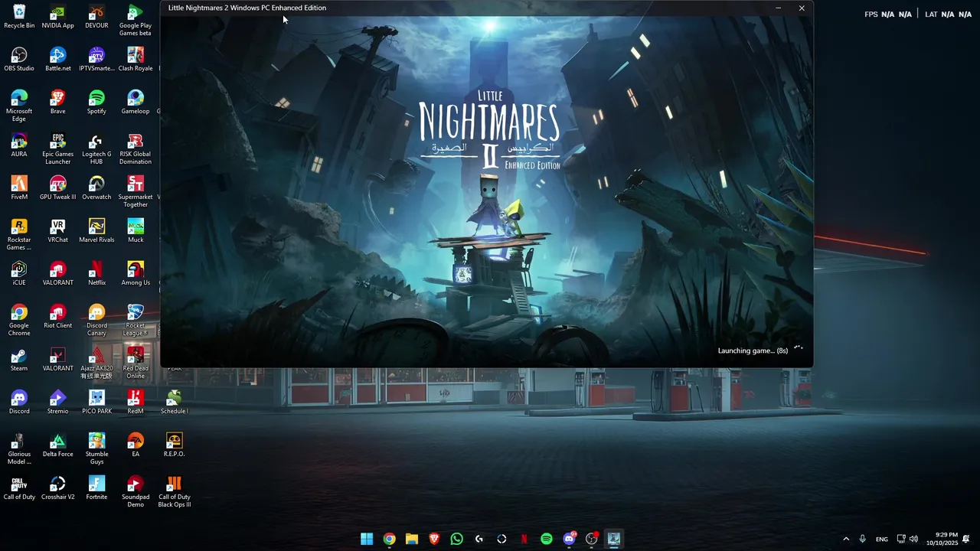Select the RedM desktop icon
The height and width of the screenshot is (551, 980).
coord(136,403)
